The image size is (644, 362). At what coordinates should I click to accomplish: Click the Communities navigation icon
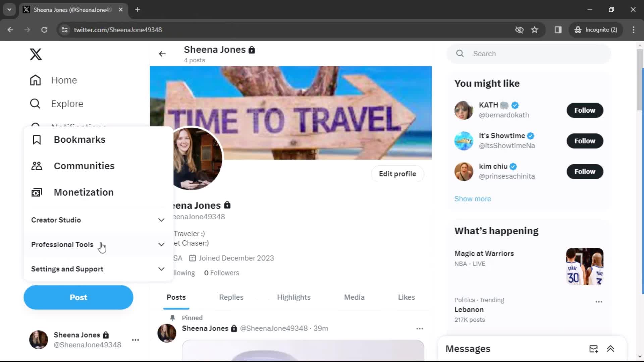click(x=36, y=166)
